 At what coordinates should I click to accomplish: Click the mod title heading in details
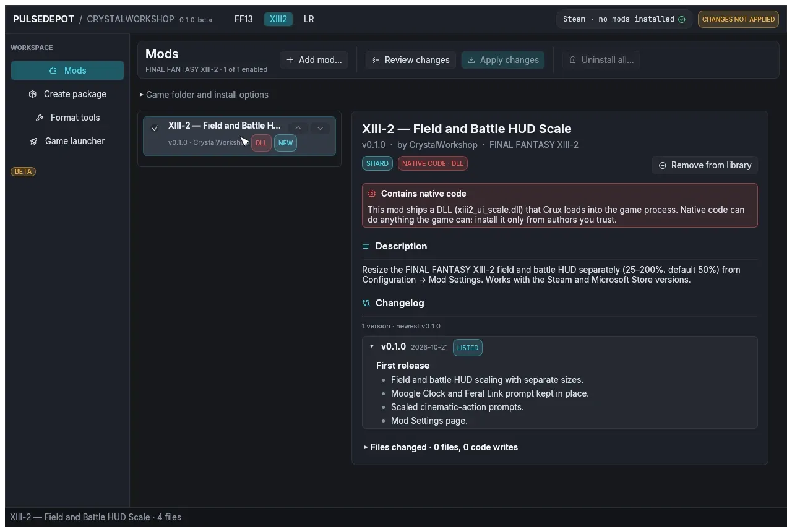[x=467, y=129]
